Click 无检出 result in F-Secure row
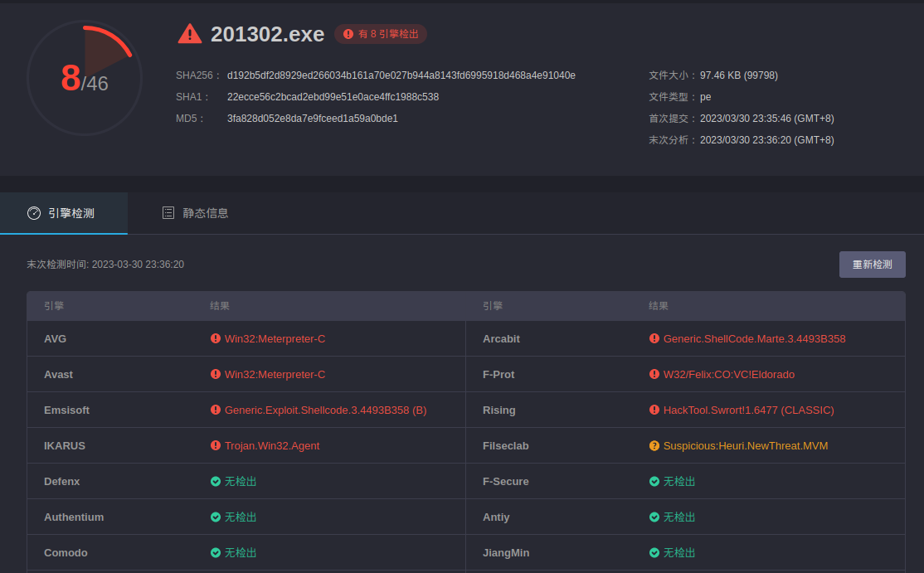 [x=679, y=481]
